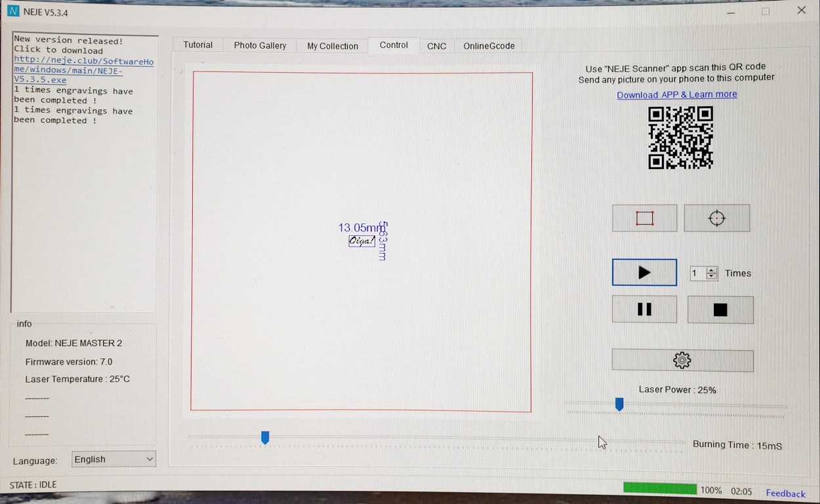The height and width of the screenshot is (504, 820).
Task: Open the Photo Gallery tab
Action: pos(260,46)
